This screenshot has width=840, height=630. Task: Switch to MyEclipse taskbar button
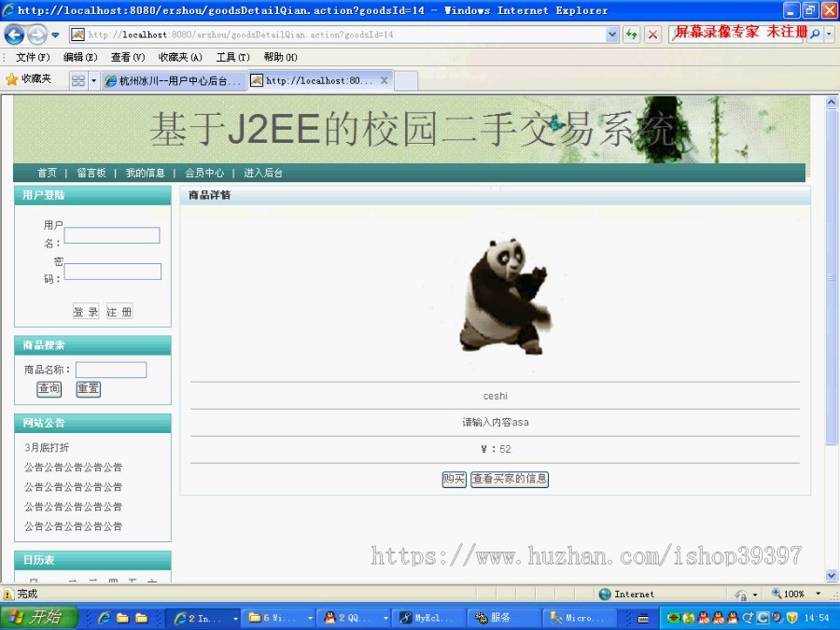tap(428, 618)
